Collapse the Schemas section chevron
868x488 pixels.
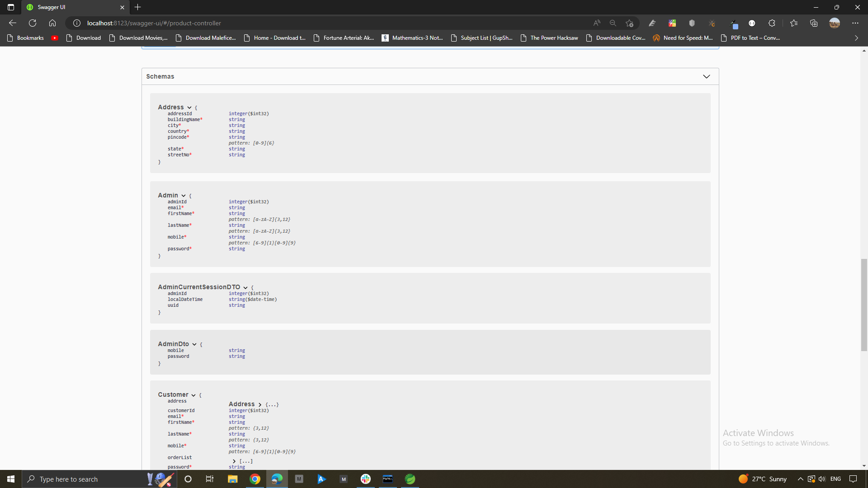[706, 76]
